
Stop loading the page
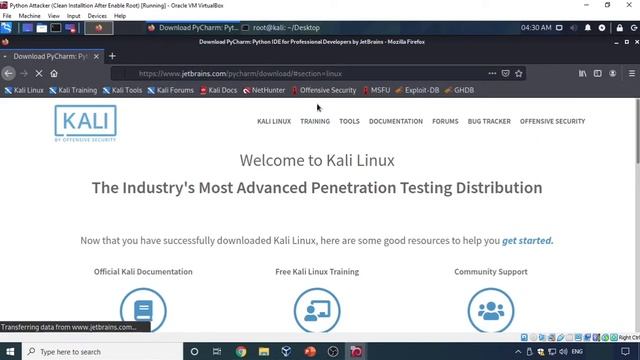tap(39, 73)
